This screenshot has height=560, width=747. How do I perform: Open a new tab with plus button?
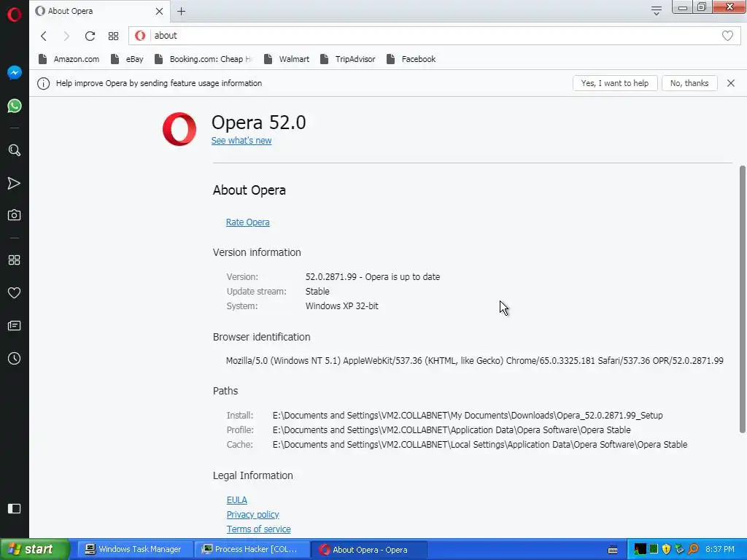[x=181, y=12]
